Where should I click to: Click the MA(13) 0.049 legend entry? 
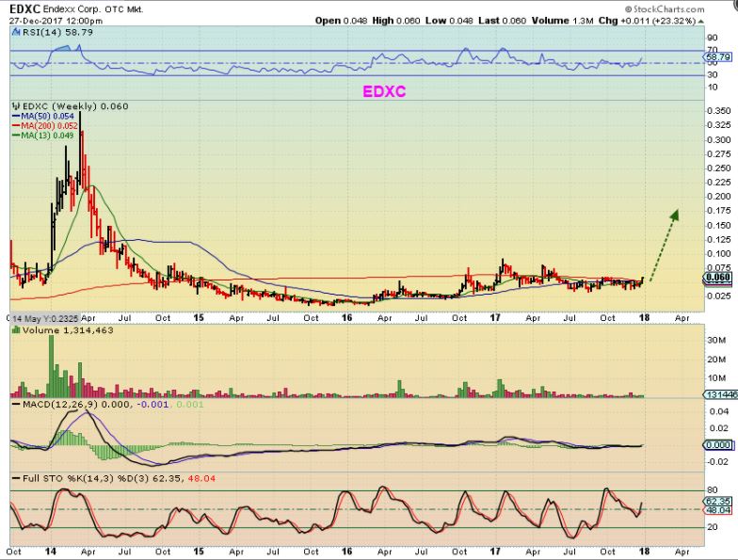[47, 136]
